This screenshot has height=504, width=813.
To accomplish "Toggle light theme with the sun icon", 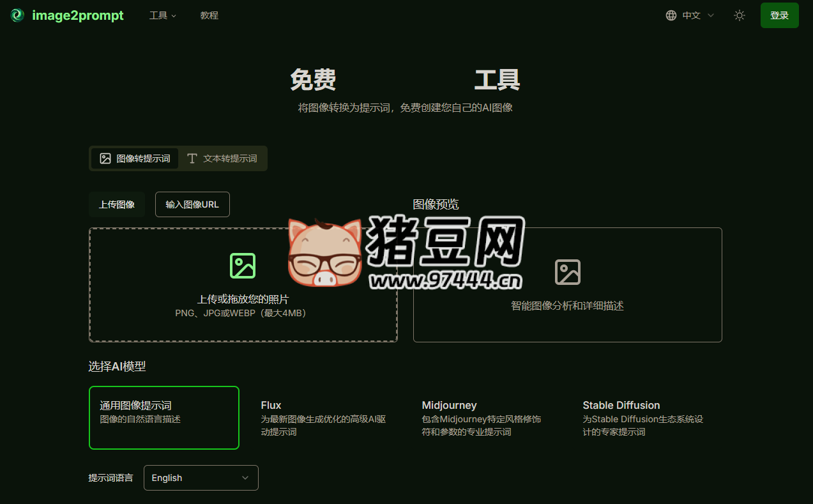I will click(x=740, y=15).
